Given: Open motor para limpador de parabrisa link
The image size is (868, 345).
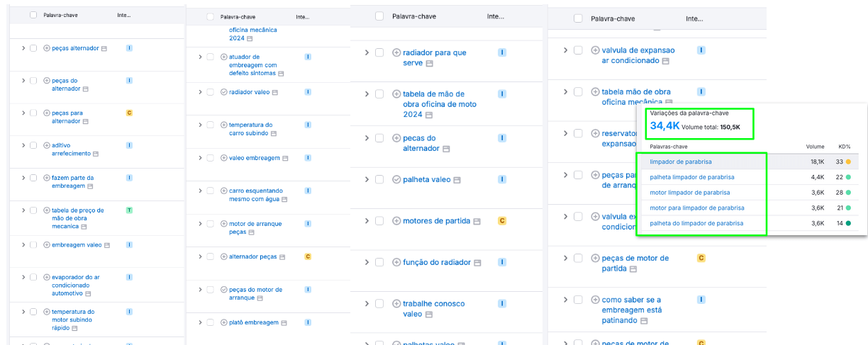Looking at the screenshot, I should (x=697, y=208).
